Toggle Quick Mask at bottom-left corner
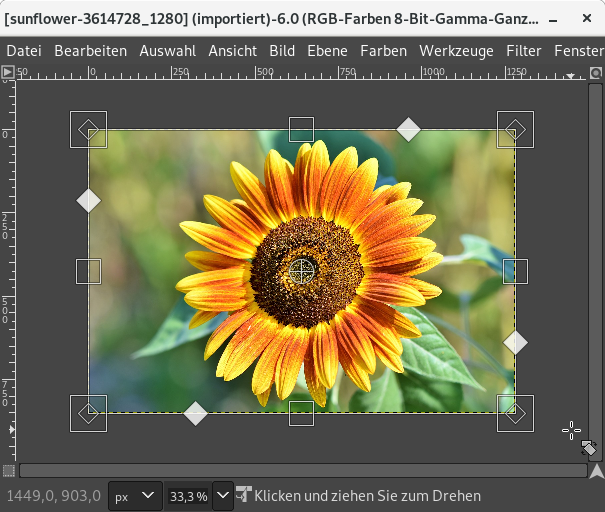Viewport: 605px width, 512px height. click(9, 471)
